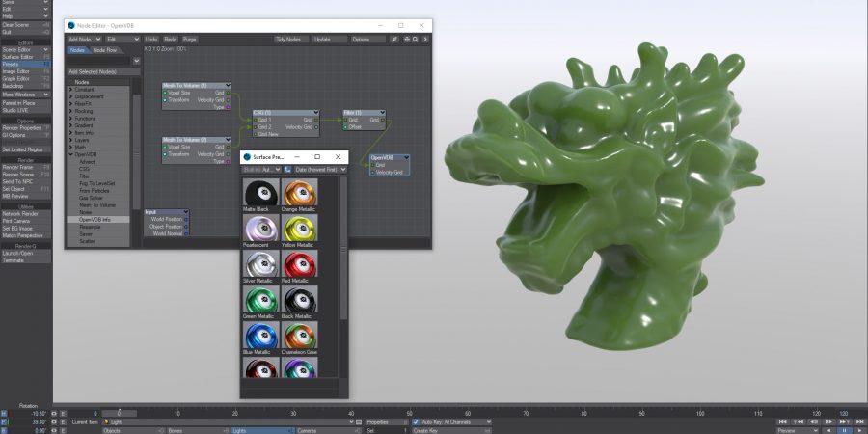Click the wrench icon beside Options
This screenshot has width=868, height=434.
point(393,40)
